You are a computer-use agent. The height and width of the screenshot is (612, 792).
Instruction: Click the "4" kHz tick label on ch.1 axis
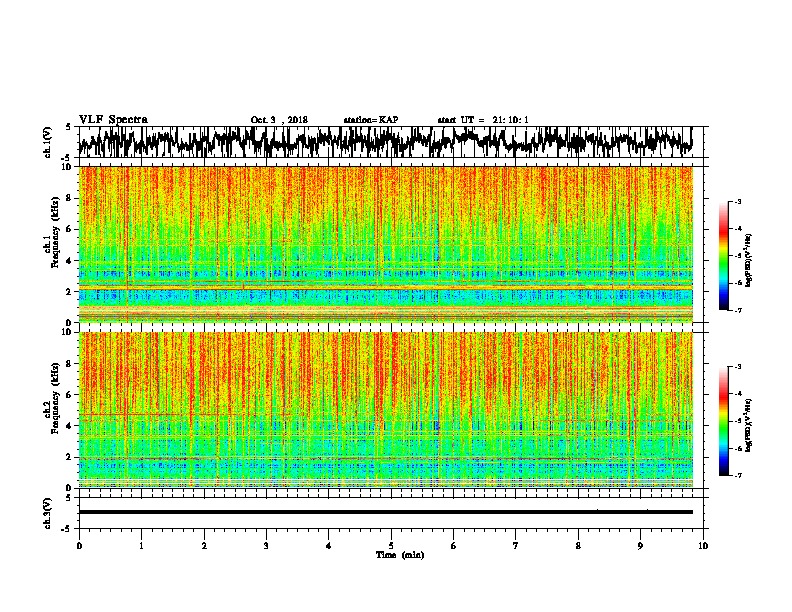(x=70, y=261)
